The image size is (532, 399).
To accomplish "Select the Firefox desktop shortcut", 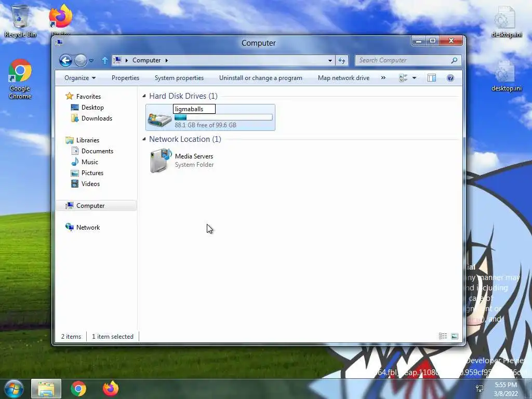I will pyautogui.click(x=61, y=20).
